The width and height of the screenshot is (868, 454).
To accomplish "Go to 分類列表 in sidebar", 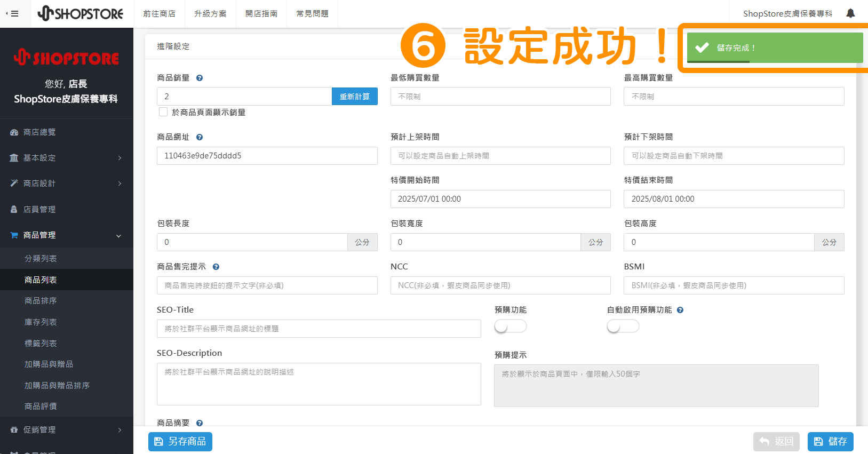I will point(67,258).
